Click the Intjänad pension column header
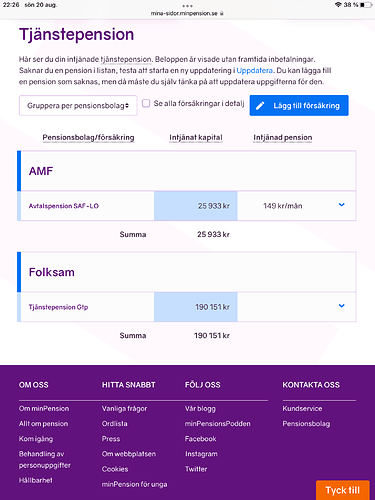Image resolution: width=375 pixels, height=500 pixels. pos(283,138)
